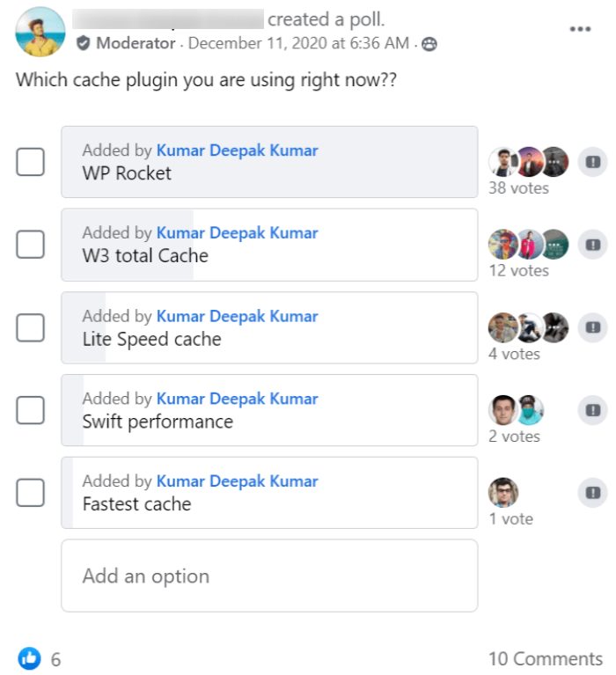
Task: Report the WP Rocket option icon
Action: click(x=593, y=161)
